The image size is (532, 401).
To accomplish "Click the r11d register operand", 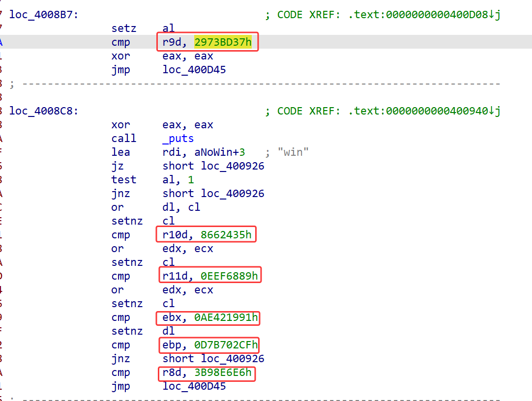I will click(x=175, y=276).
